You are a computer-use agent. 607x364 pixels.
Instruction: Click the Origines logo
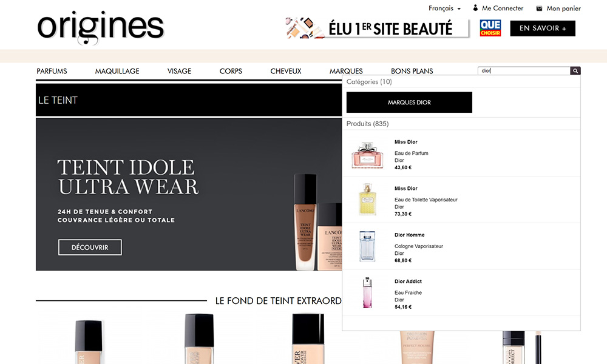pyautogui.click(x=101, y=28)
